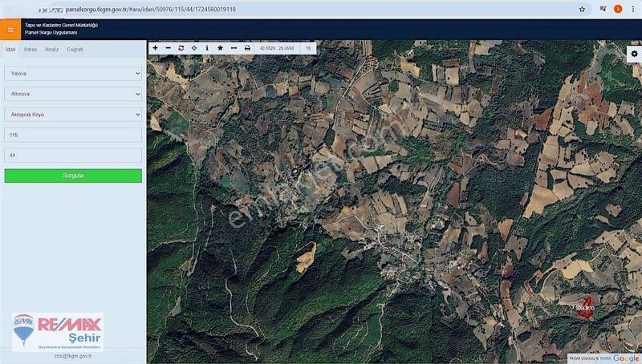
Task: Click the browser extension icon beside profile
Action: click(603, 9)
